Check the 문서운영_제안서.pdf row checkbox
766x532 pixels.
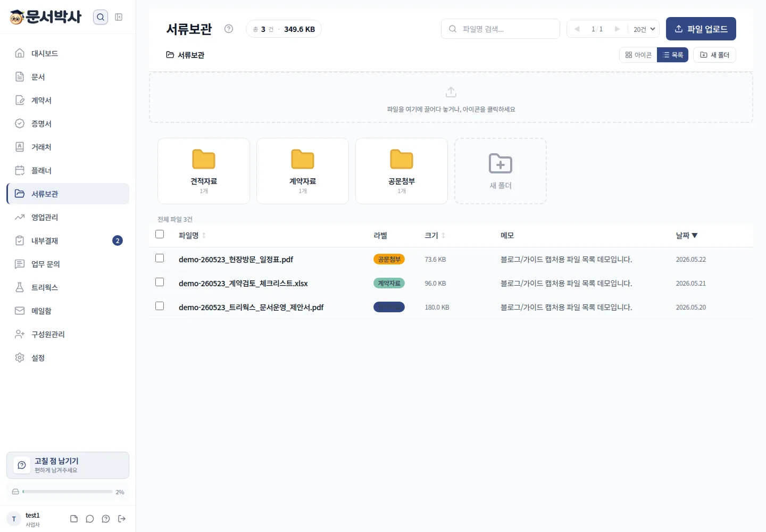point(160,306)
